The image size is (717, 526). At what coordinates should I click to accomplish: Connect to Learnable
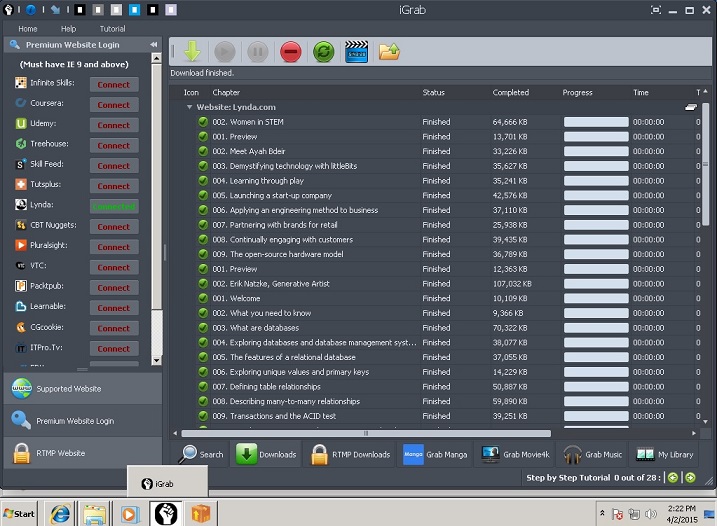point(114,308)
